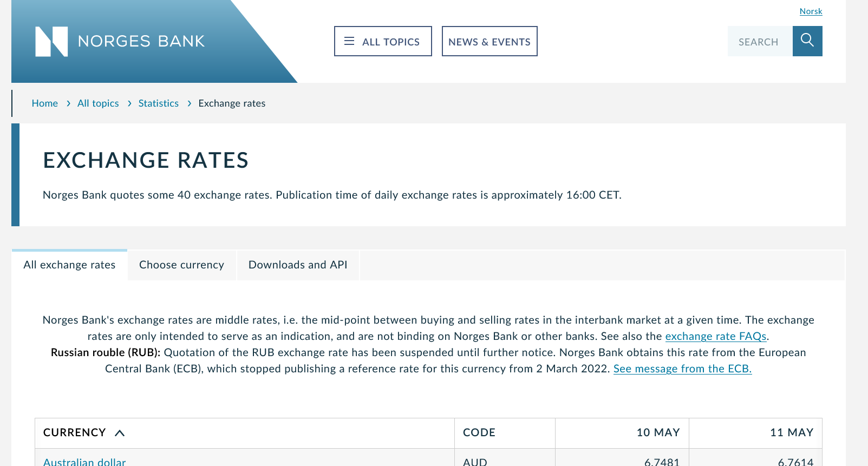The image size is (868, 466).
Task: Open All topics breadcrumb link
Action: pyautogui.click(x=98, y=103)
